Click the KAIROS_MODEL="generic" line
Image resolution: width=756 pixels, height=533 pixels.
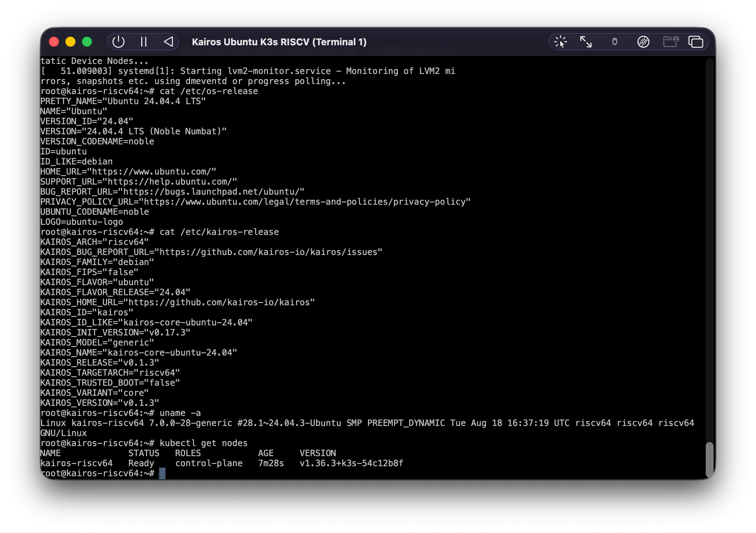97,343
